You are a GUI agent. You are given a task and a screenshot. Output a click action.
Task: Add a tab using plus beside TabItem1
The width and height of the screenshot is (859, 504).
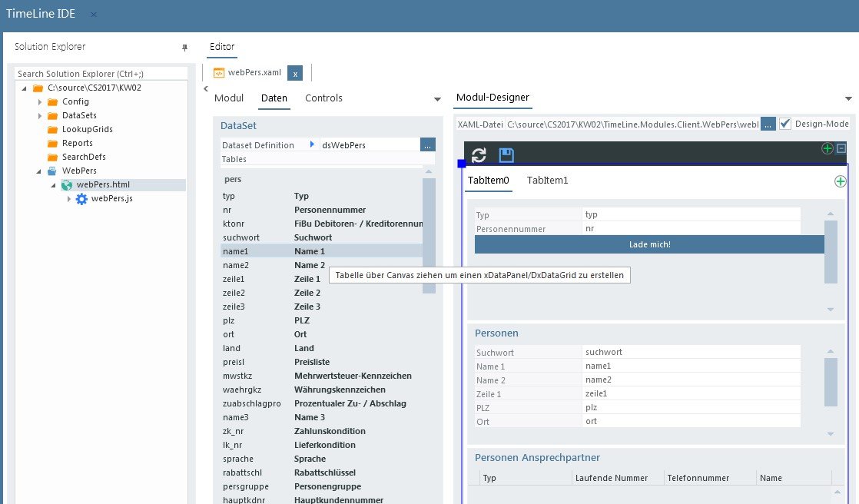click(840, 181)
